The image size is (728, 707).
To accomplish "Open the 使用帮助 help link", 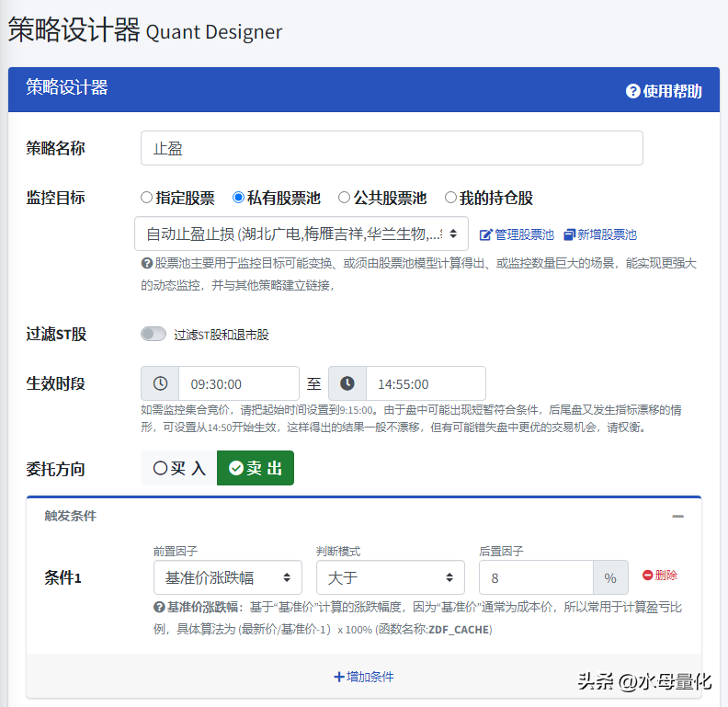I will pyautogui.click(x=664, y=91).
